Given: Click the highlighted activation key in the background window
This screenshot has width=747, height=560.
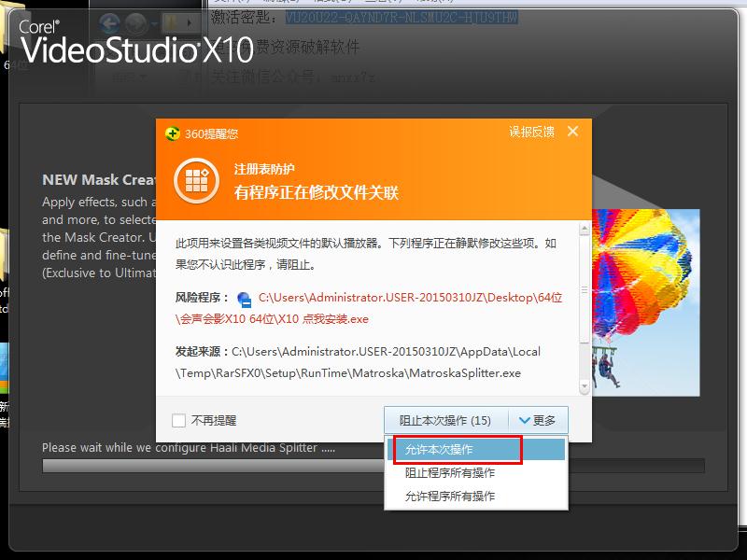Looking at the screenshot, I should [402, 18].
